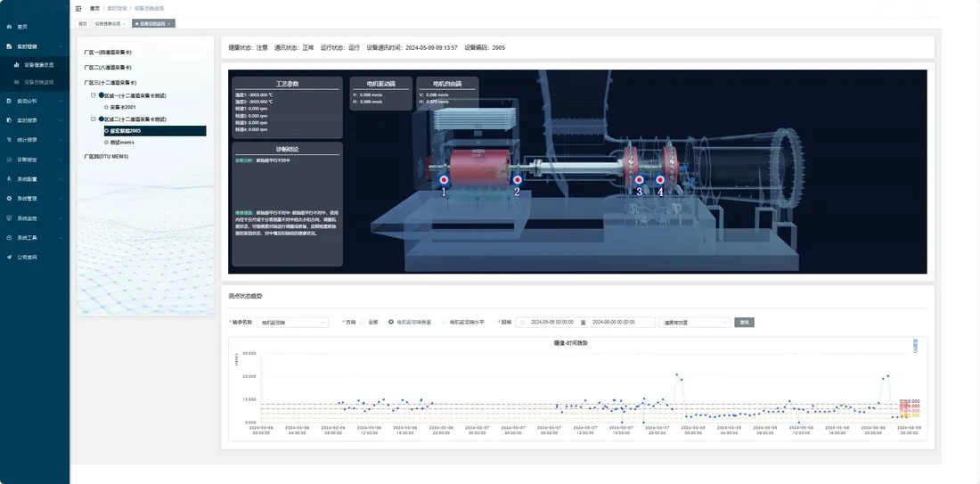Screen dimensions: 980x484
Task: Select sensor point 3 on the fan bearing
Action: click(639, 179)
